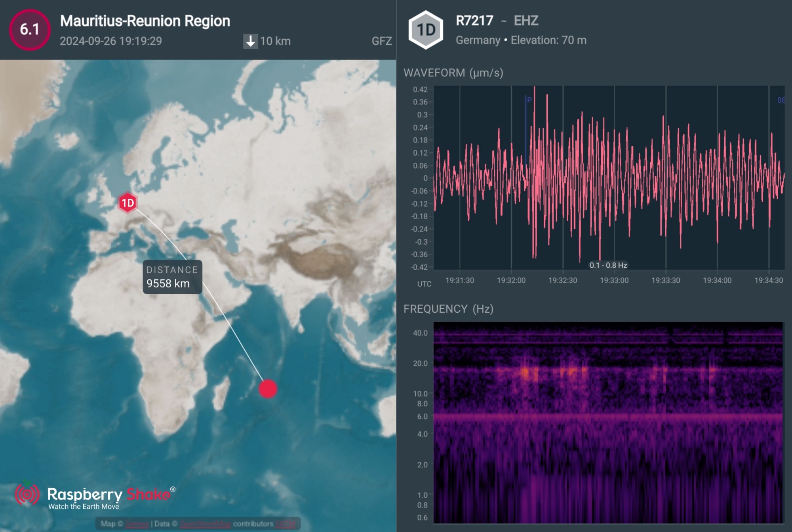Open the SRTM data link
Screen dimensions: 792x532
click(x=285, y=524)
